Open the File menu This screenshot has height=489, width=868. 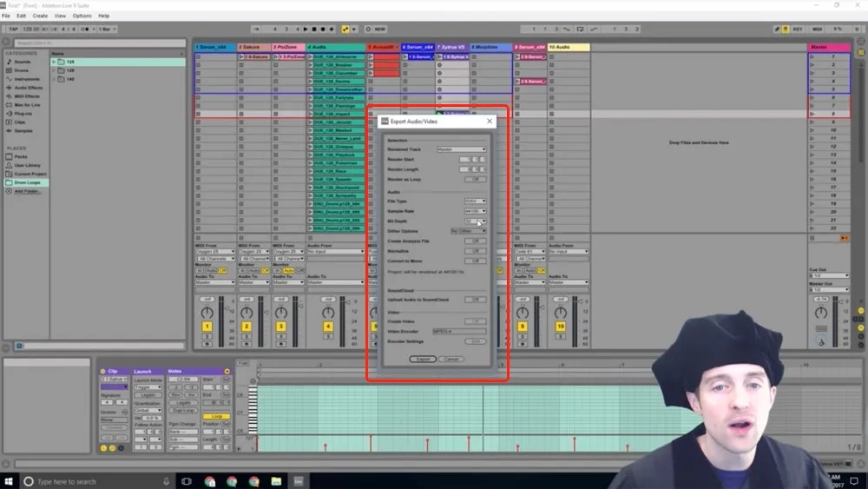[6, 16]
